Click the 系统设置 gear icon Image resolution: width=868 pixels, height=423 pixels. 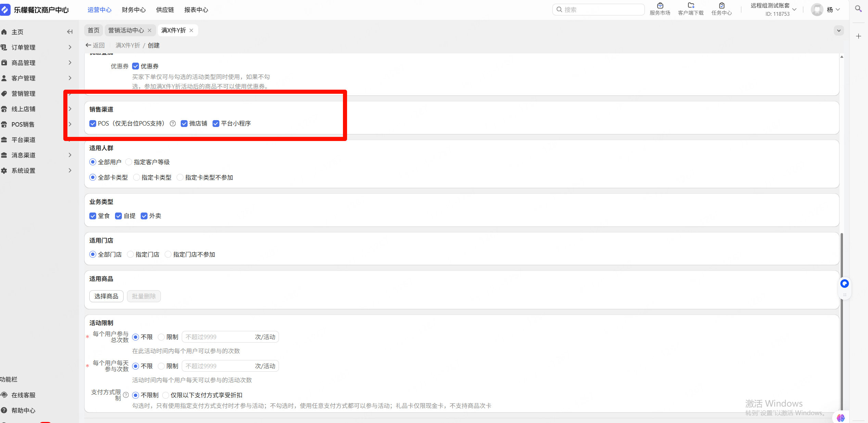click(x=4, y=170)
